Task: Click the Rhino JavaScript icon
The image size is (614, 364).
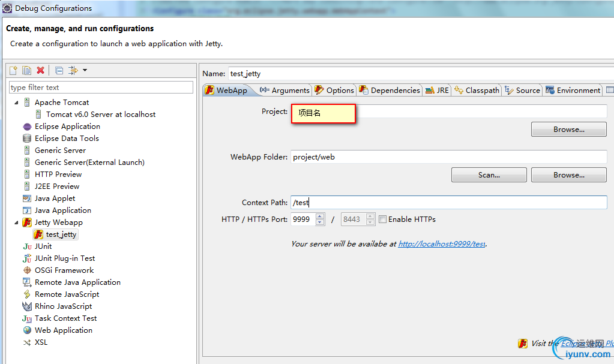Action: click(27, 306)
